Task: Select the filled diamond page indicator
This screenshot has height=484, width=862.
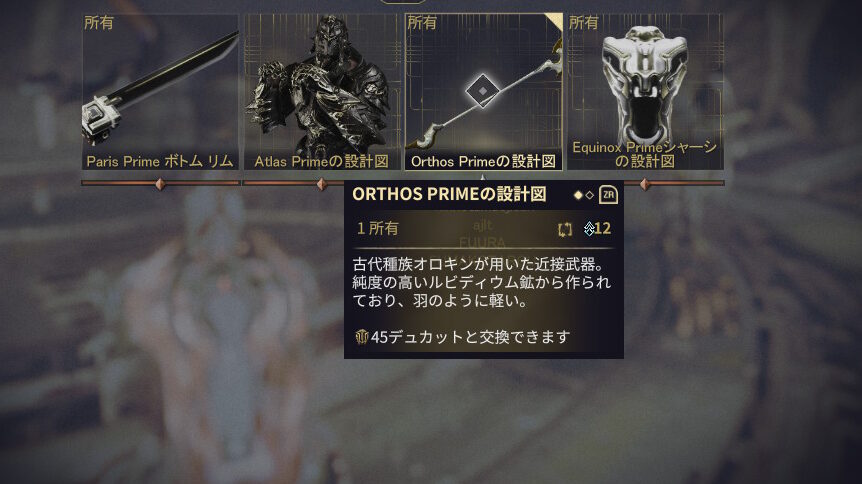Action: click(578, 195)
